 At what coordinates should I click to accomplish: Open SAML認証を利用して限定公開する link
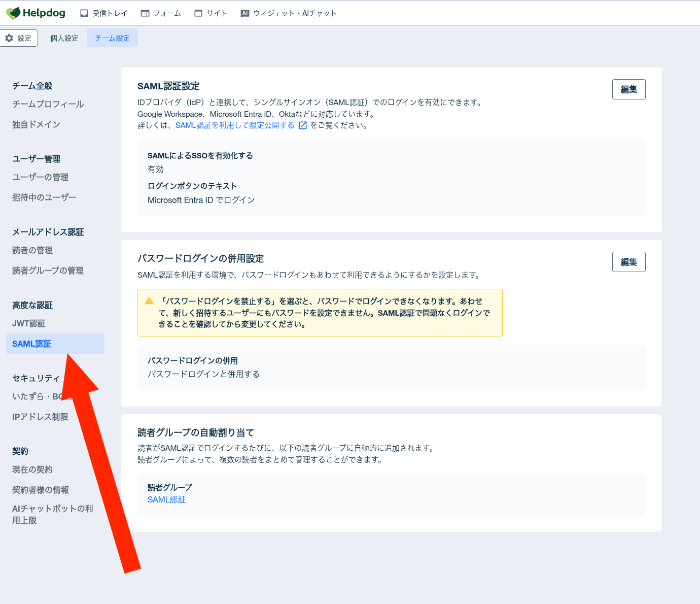pos(235,125)
